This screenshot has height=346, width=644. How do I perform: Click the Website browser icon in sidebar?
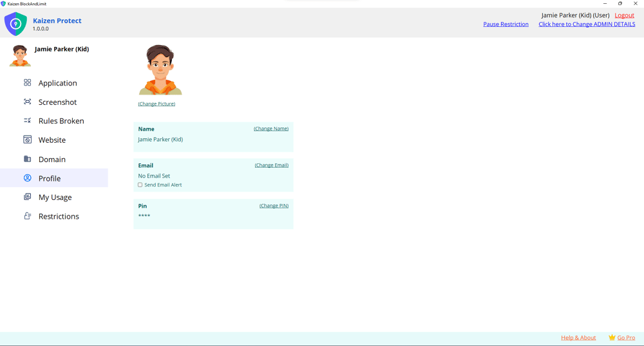pyautogui.click(x=27, y=140)
